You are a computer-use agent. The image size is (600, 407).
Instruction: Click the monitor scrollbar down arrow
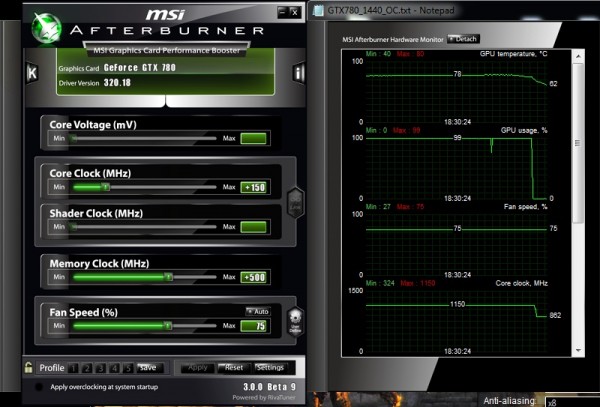578,350
